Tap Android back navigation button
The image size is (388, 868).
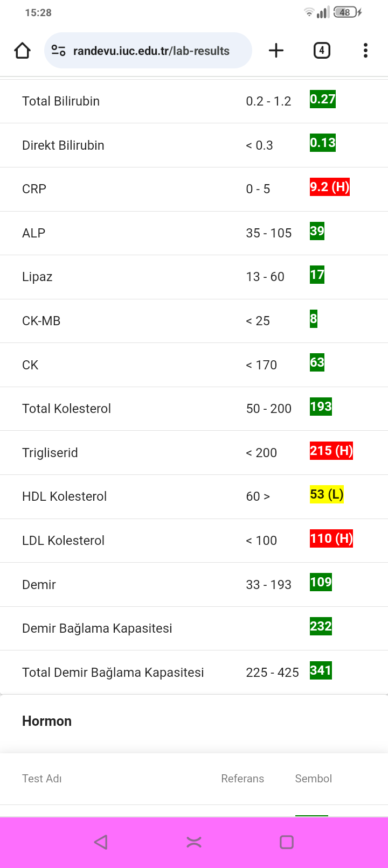click(101, 842)
